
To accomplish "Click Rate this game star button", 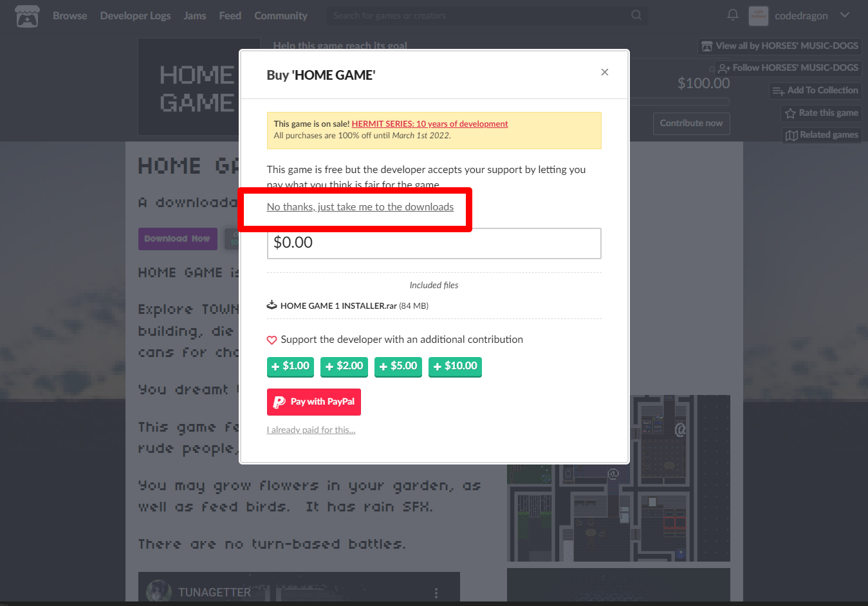I will 821,113.
